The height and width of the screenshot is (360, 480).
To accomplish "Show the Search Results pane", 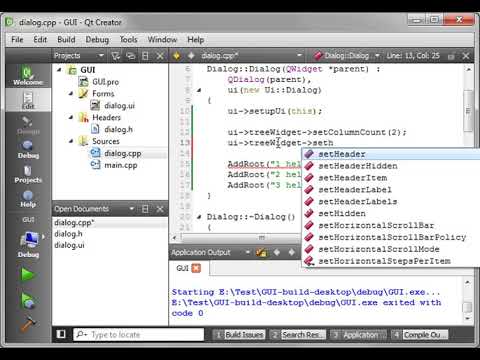I will (298, 334).
